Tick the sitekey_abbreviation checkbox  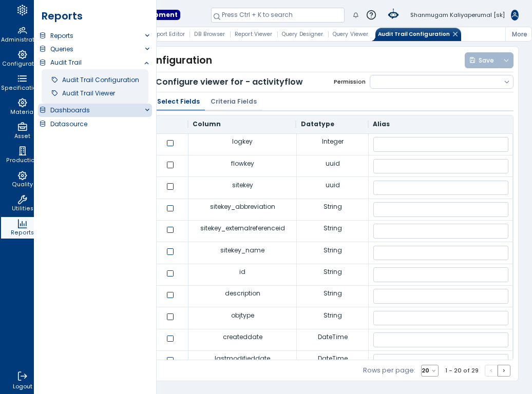coord(170,208)
